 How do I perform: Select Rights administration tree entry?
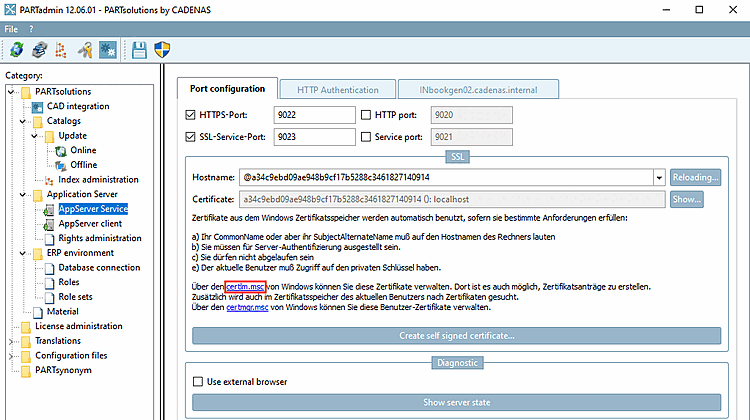(100, 238)
